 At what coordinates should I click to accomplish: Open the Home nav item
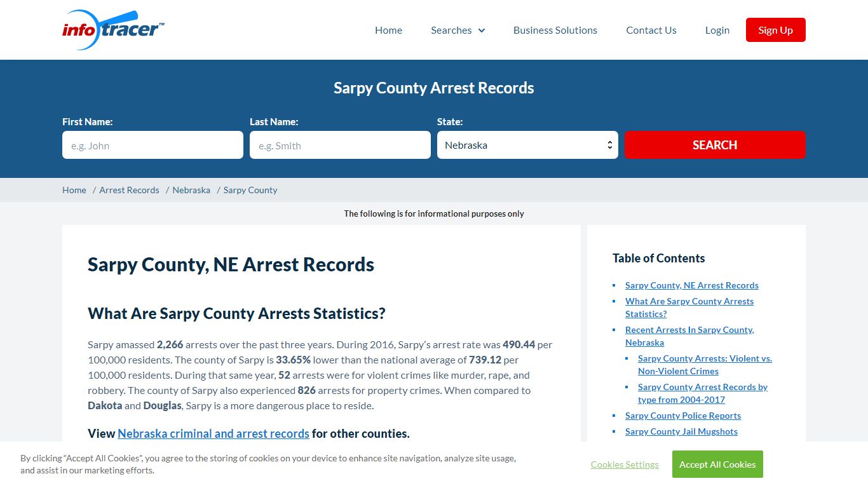(x=388, y=30)
